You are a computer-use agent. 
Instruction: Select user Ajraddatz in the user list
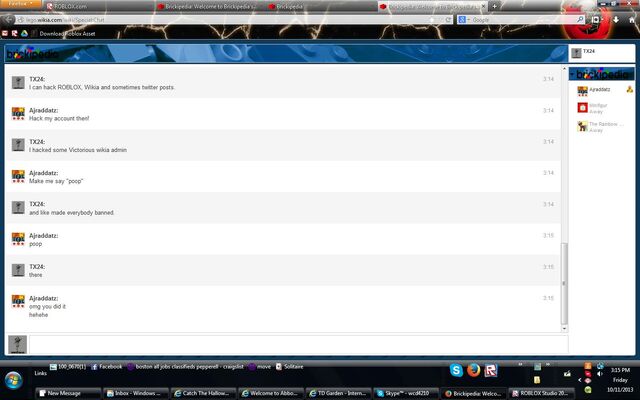click(x=599, y=90)
